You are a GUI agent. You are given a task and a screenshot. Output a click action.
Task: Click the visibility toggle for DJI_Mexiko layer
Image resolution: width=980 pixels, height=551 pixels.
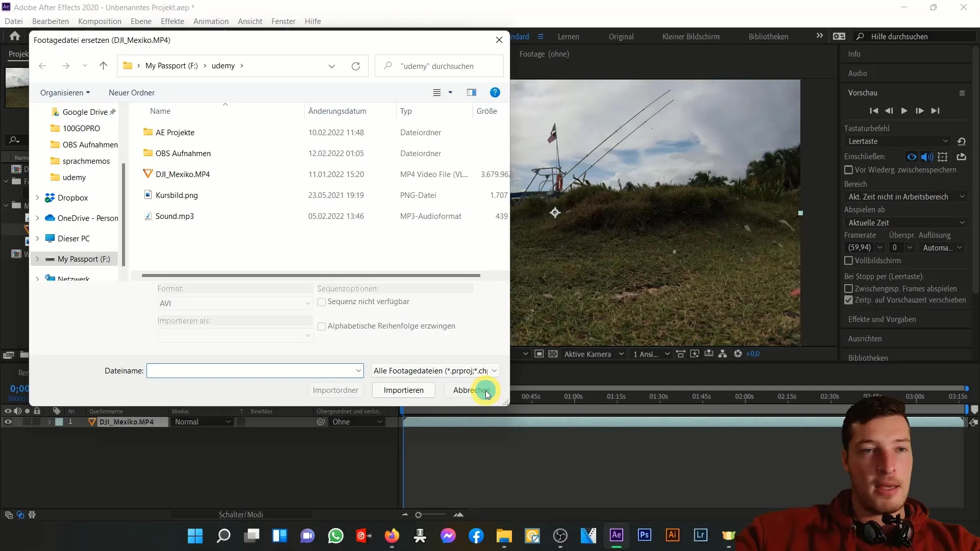click(x=9, y=422)
